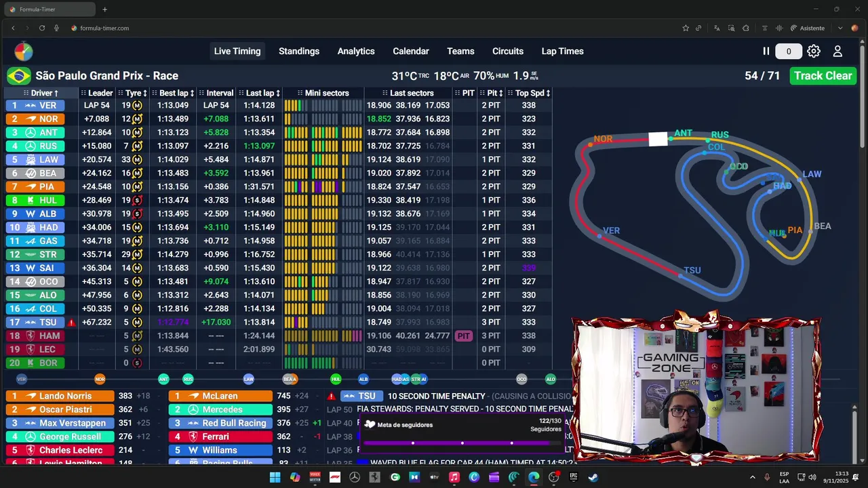Click TSU tag in race control messages
The image size is (868, 488).
[361, 396]
